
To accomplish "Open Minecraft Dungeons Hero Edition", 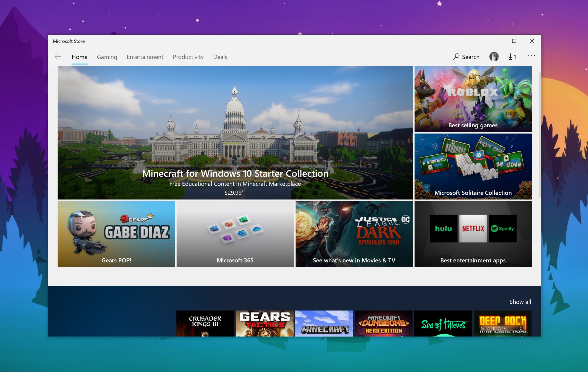I will pyautogui.click(x=384, y=323).
